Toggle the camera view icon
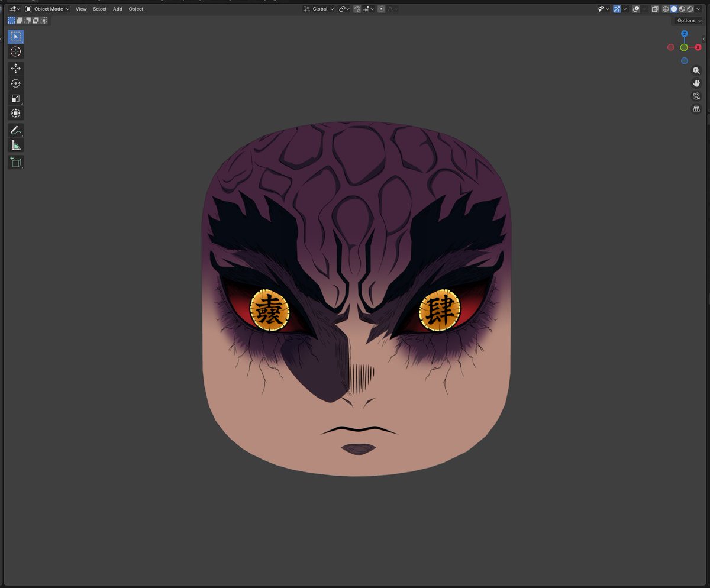The height and width of the screenshot is (588, 710). 696,96
